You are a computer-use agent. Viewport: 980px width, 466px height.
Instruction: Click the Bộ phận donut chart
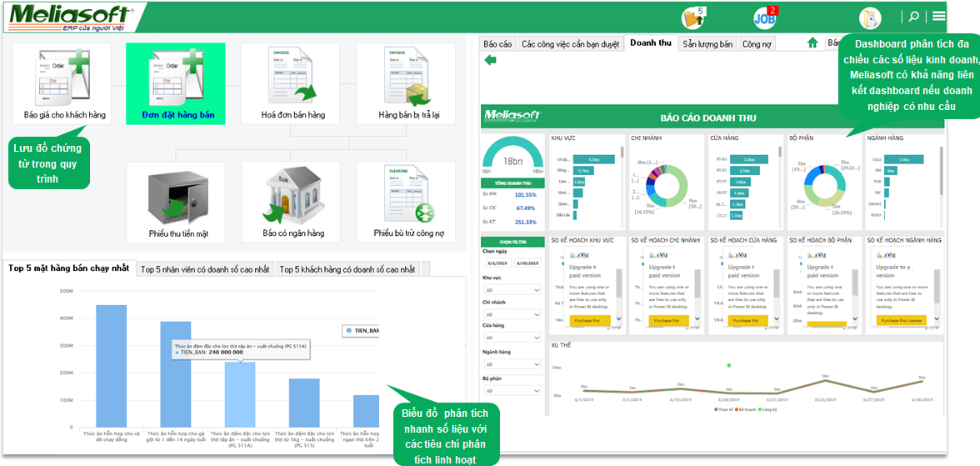[x=824, y=186]
